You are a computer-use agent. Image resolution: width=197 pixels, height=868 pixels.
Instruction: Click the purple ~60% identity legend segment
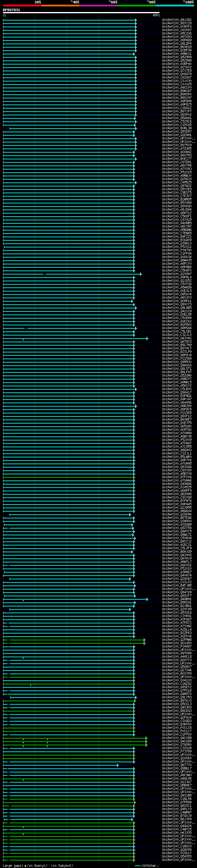tap(98, 6)
